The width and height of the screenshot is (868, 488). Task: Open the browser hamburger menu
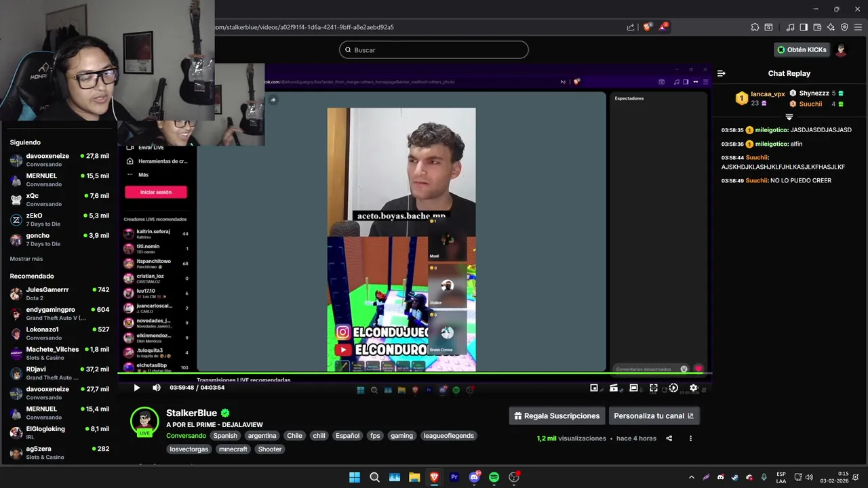coord(858,27)
